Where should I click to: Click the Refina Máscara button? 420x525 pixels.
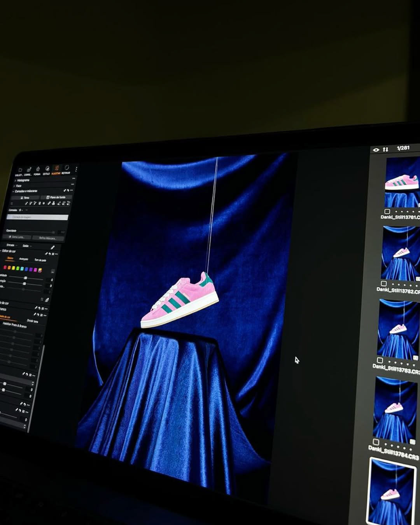coord(48,238)
